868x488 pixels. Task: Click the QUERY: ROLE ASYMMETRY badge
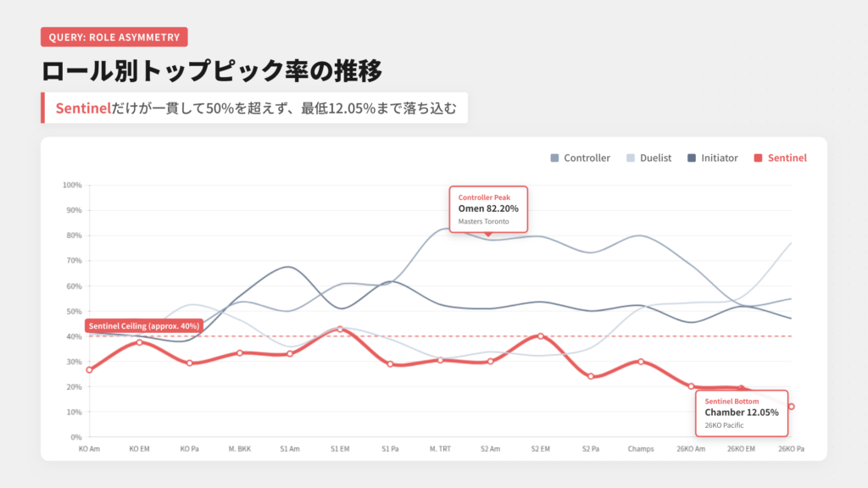click(x=114, y=36)
